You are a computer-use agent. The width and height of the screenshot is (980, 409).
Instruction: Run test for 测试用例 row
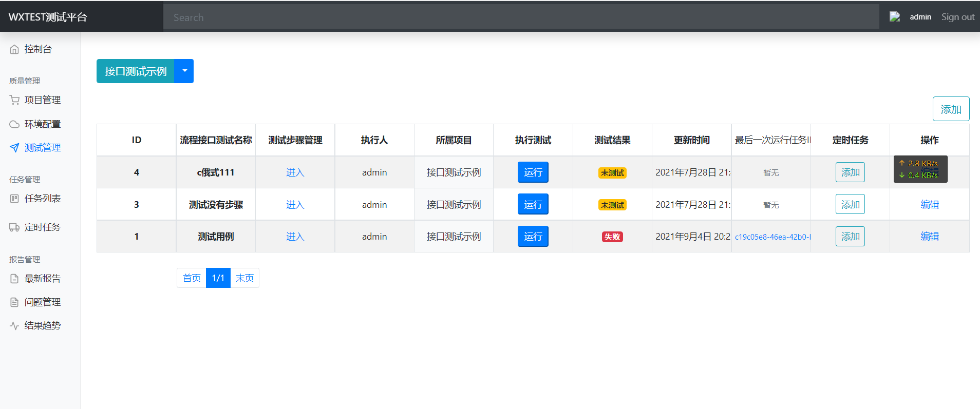(x=533, y=237)
